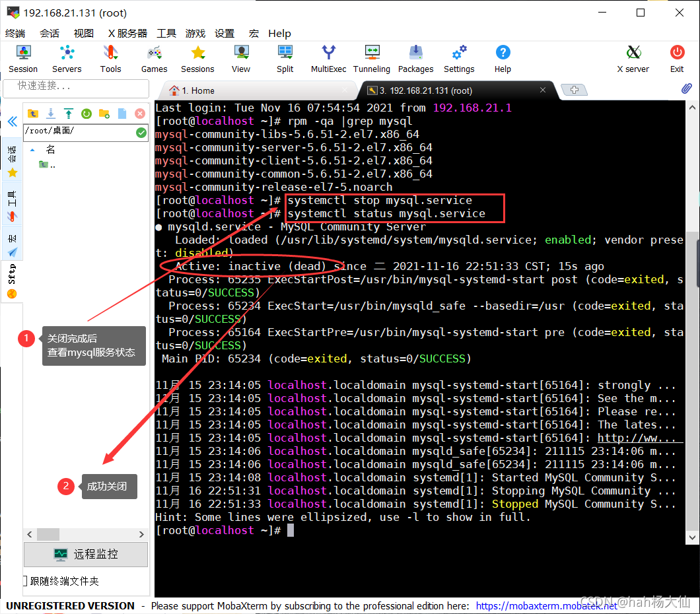
Task: Click SFTP horizontal scrollbar left arrow
Action: pyautogui.click(x=30, y=534)
